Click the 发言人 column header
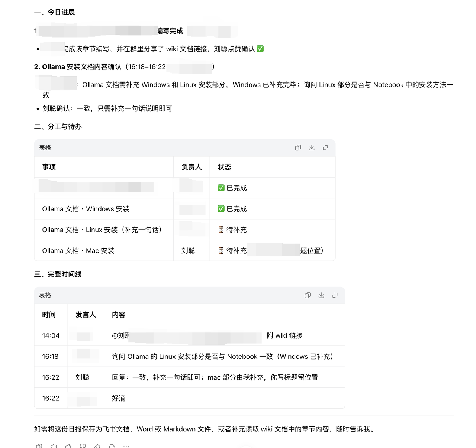This screenshot has width=476, height=448. [x=86, y=315]
